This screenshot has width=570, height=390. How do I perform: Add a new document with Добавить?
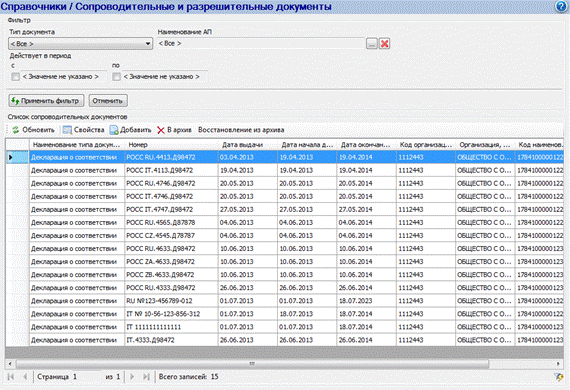(131, 130)
